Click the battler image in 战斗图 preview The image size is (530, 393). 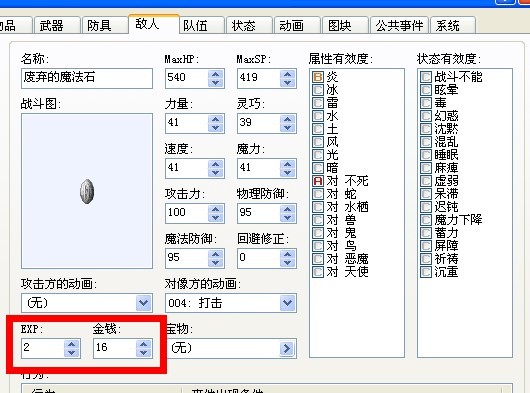(87, 191)
